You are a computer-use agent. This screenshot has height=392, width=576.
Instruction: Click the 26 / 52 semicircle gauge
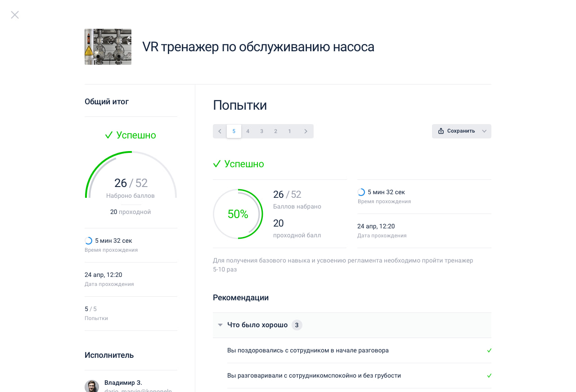pyautogui.click(x=131, y=174)
